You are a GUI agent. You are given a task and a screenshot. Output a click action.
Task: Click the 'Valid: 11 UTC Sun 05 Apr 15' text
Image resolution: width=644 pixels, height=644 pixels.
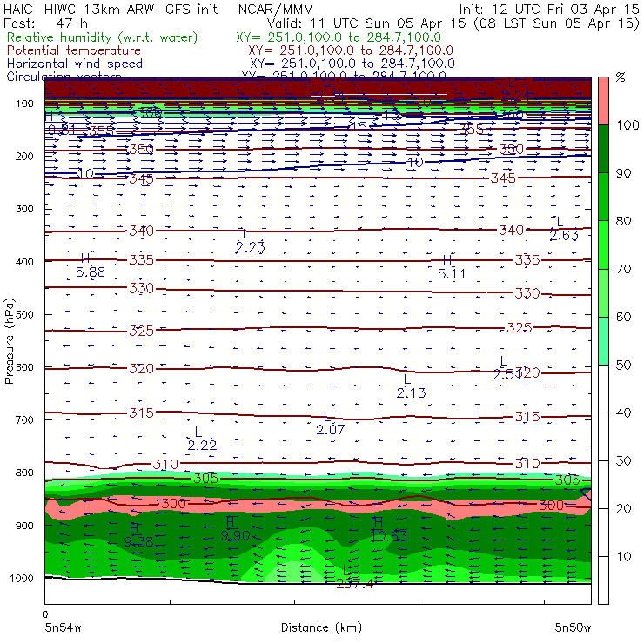[x=366, y=23]
